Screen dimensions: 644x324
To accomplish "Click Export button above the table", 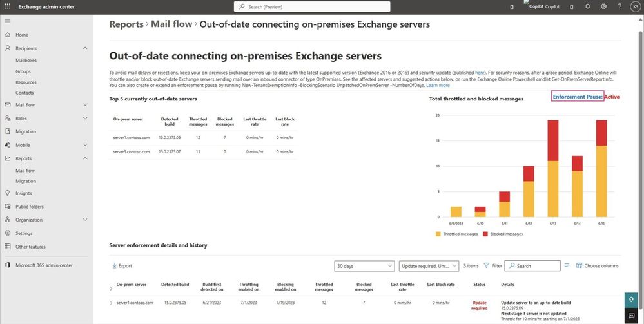I will [122, 265].
